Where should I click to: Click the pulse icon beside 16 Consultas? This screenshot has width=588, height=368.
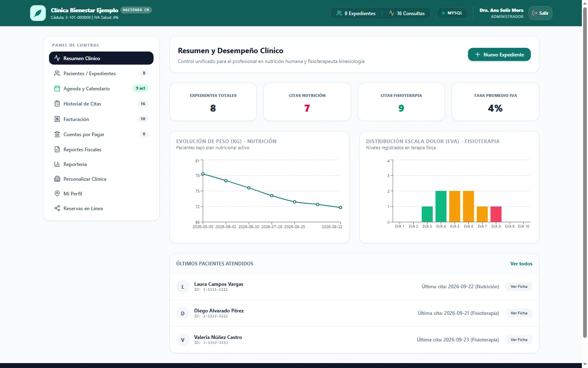(x=392, y=13)
